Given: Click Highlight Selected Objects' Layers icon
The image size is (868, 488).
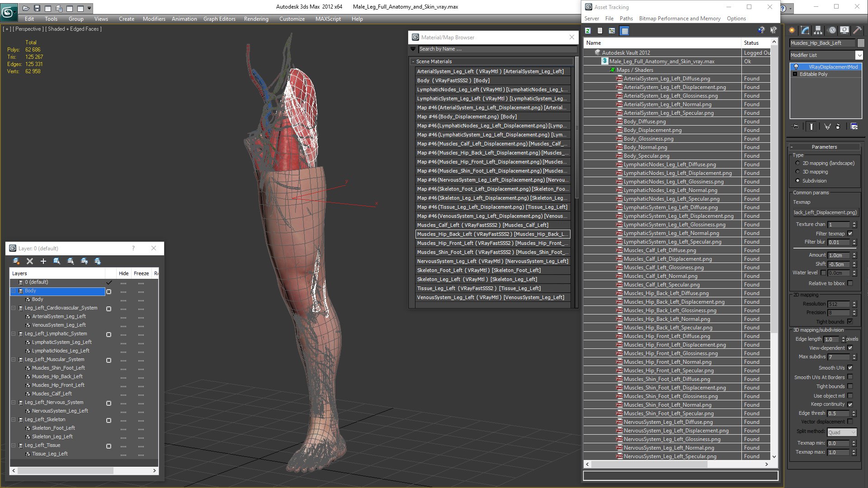Looking at the screenshot, I should click(x=71, y=261).
